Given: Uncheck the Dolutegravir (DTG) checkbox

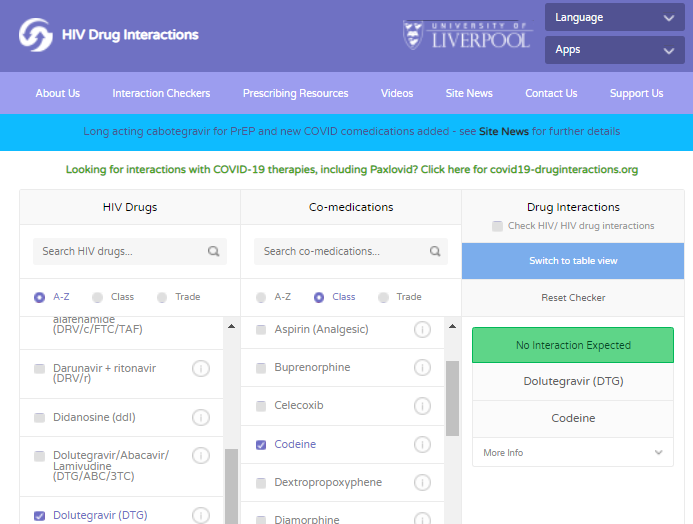Looking at the screenshot, I should 40,516.
